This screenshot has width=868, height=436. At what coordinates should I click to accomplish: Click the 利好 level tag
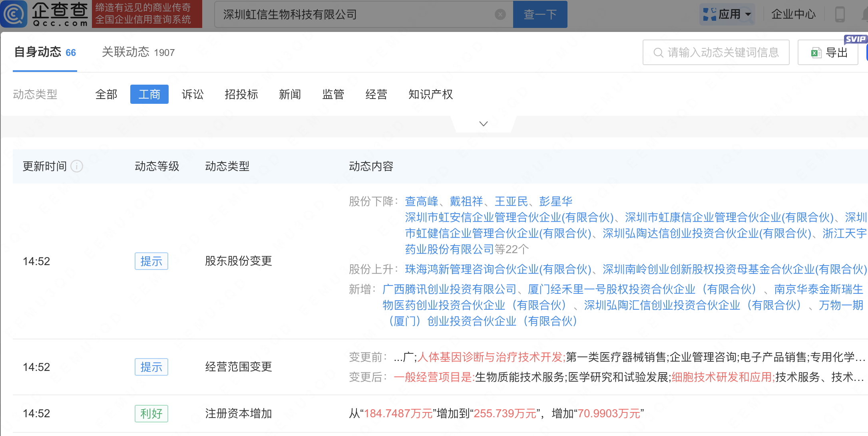click(151, 414)
